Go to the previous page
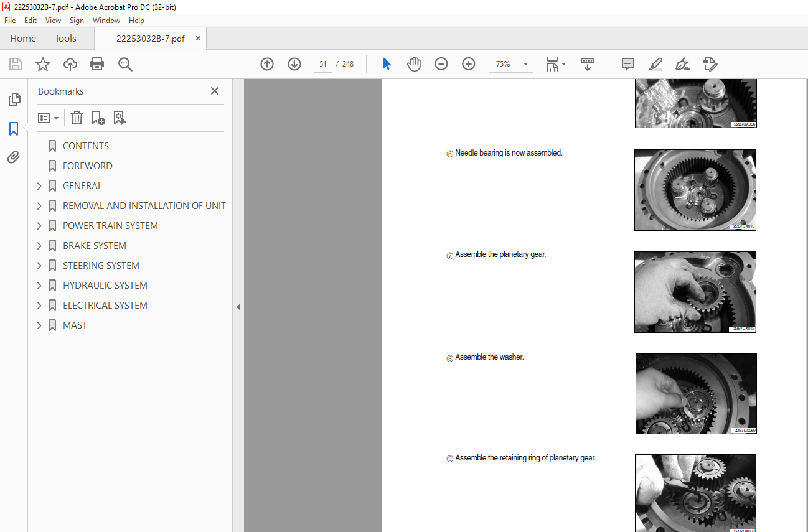The width and height of the screenshot is (808, 532). [x=267, y=64]
